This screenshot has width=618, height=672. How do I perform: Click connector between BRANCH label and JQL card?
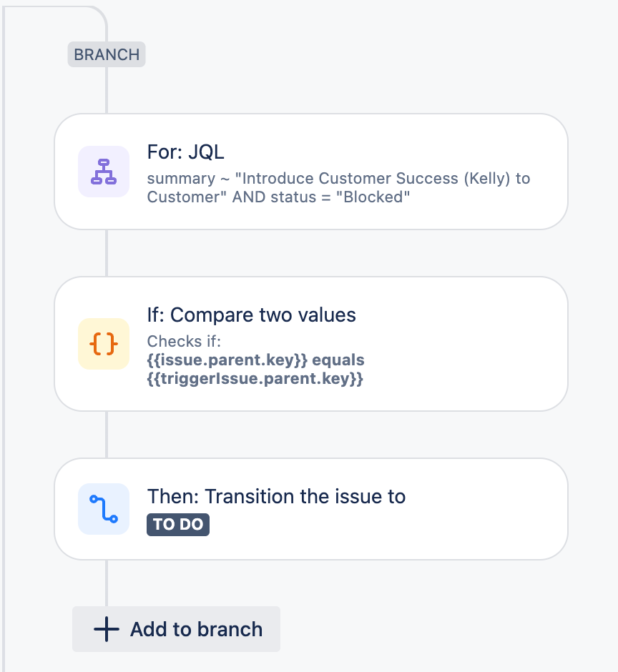coord(107,90)
